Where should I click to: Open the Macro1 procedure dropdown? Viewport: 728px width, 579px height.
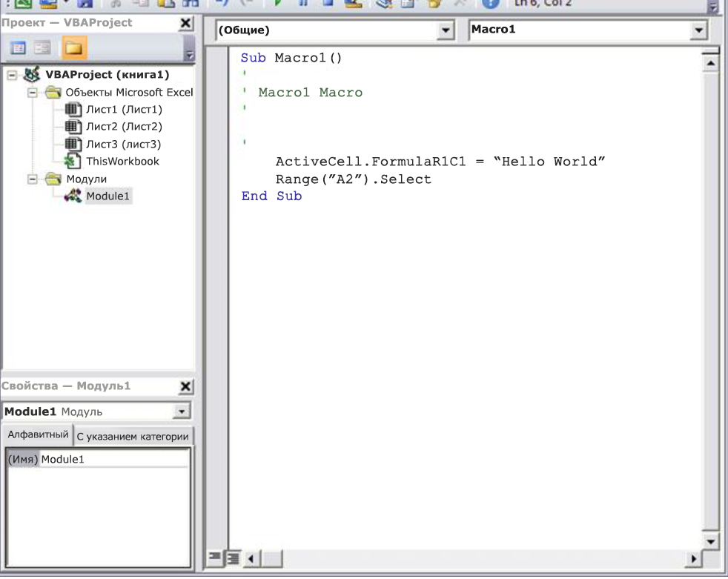pyautogui.click(x=698, y=31)
